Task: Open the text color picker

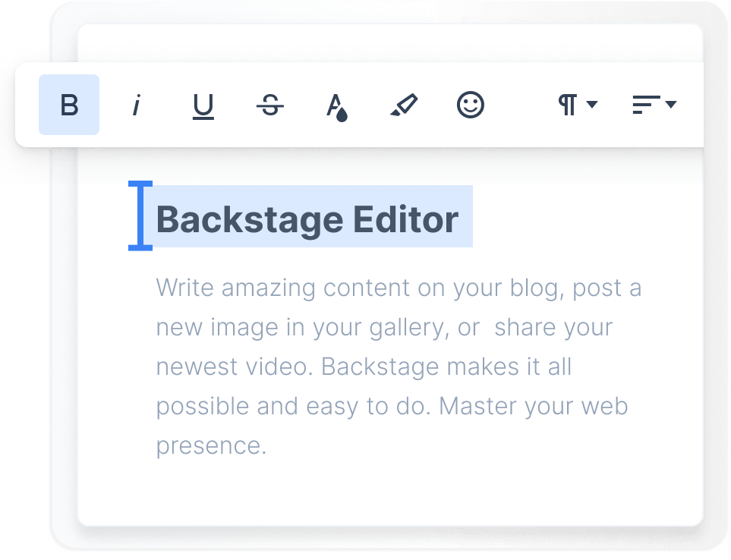Action: click(x=336, y=106)
